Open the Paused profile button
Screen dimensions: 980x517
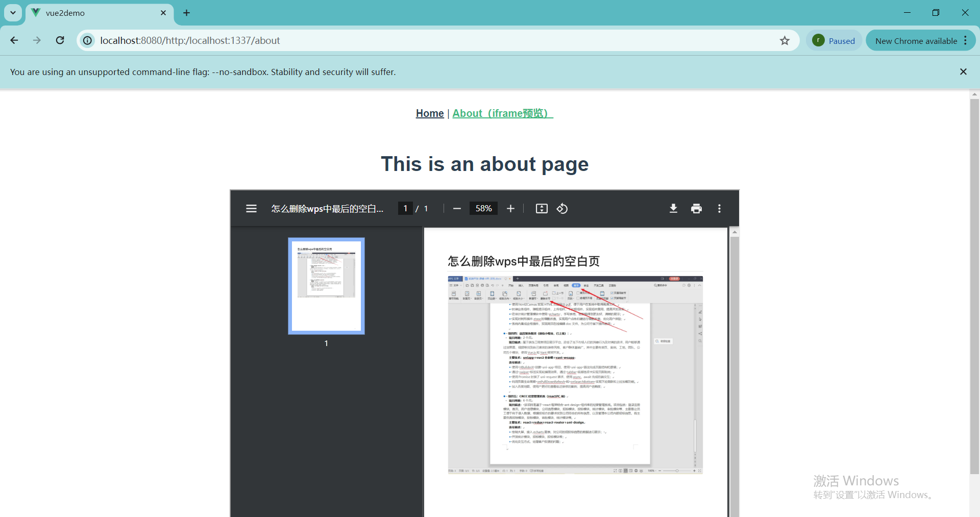(x=834, y=40)
